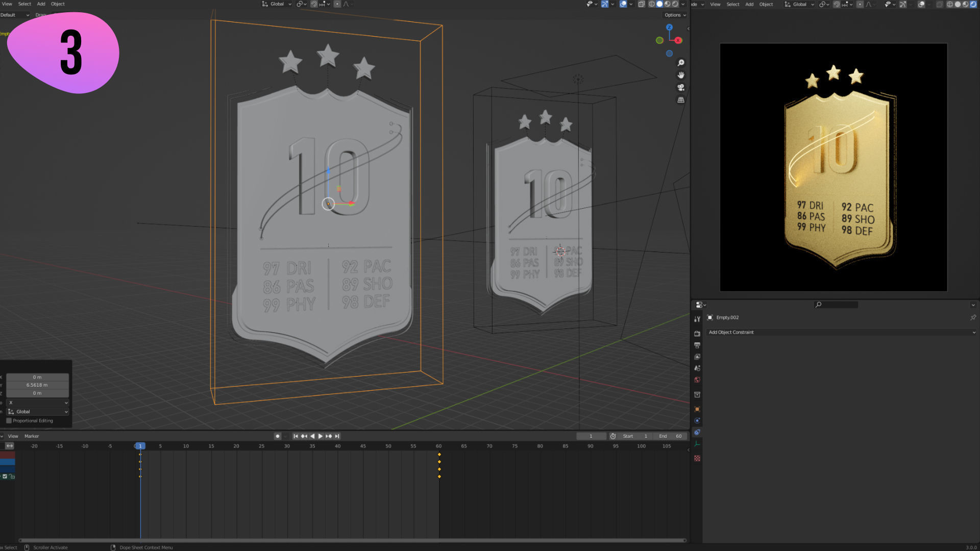Screen dimensions: 980x551
Task: Open the Render properties tab
Action: [x=697, y=333]
